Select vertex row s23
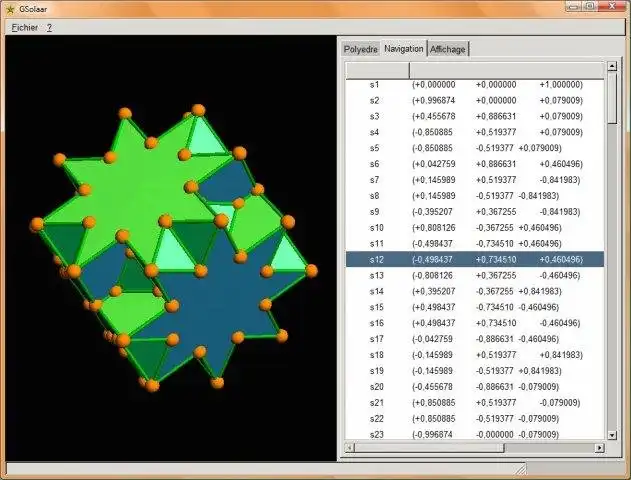 pos(475,435)
